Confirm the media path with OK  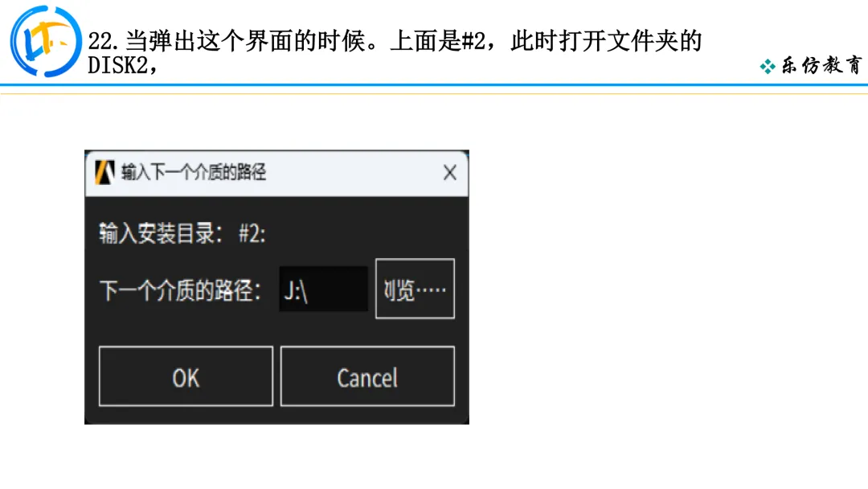[186, 376]
